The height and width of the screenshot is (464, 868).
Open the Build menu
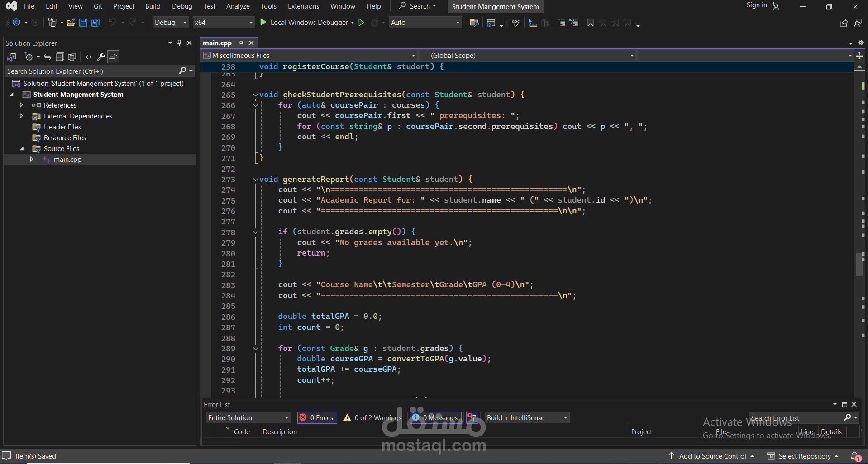point(153,6)
